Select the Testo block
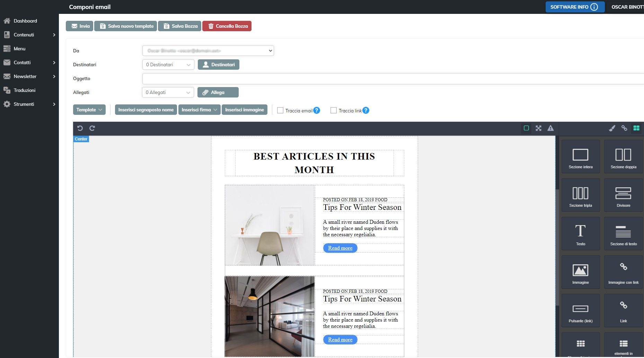 (581, 233)
